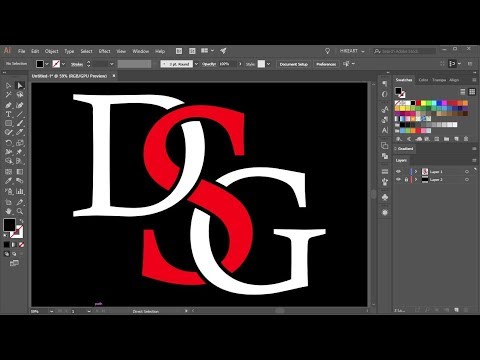Select the Blend tool
The width and height of the screenshot is (480, 360).
click(20, 181)
